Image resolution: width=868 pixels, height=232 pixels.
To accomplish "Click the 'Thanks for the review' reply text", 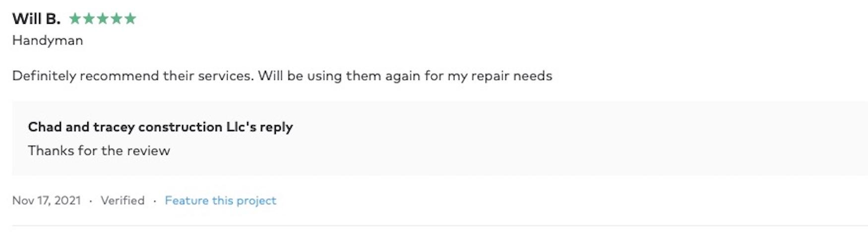I will click(99, 151).
